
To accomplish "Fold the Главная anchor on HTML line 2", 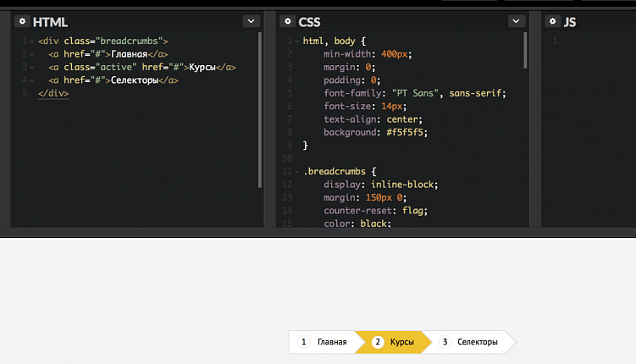I will coord(31,54).
